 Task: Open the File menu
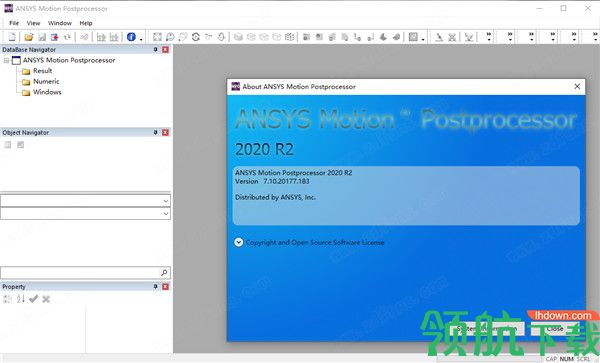(14, 23)
